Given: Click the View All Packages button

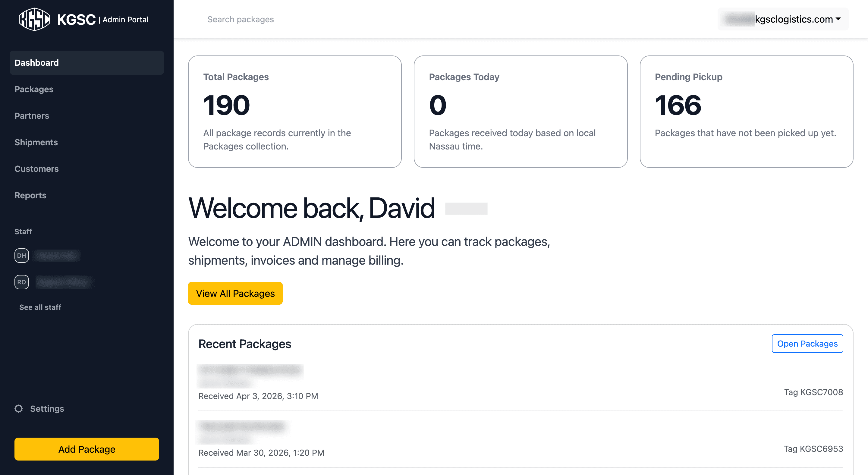Looking at the screenshot, I should pos(235,293).
